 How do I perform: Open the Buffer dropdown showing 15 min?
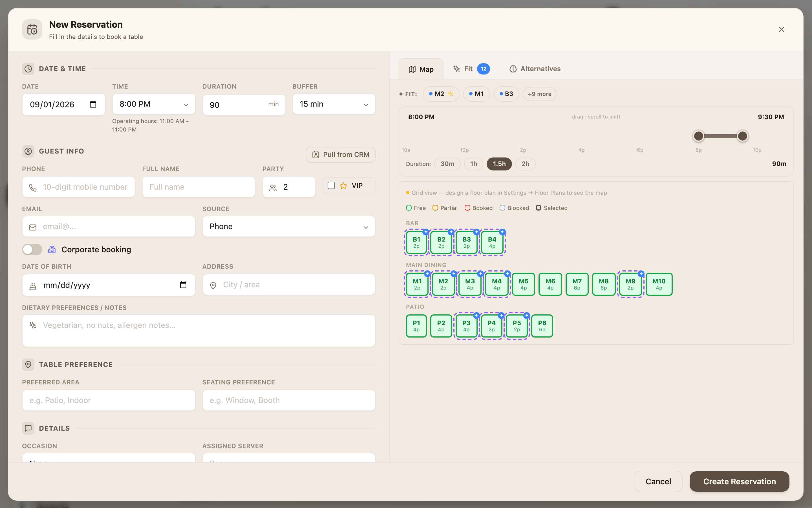[x=334, y=104]
